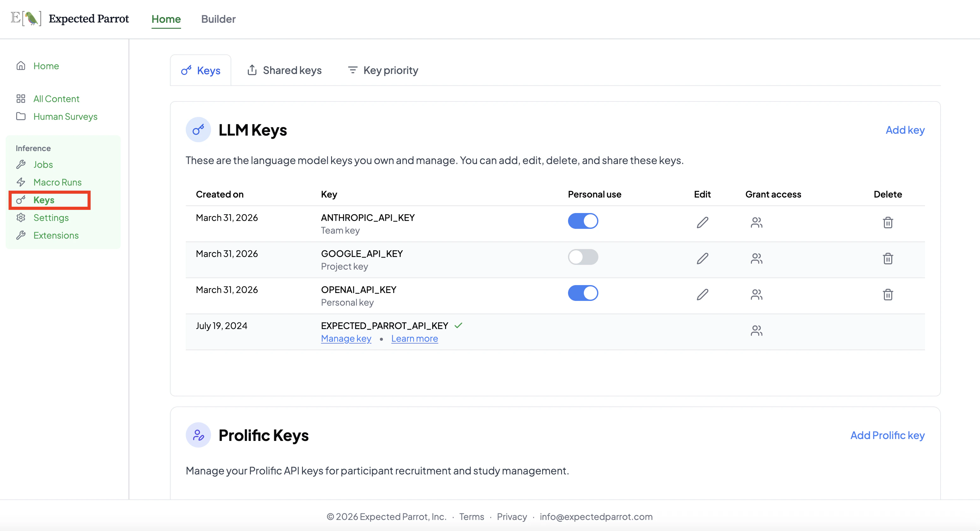Disable personal use for ANTHROPIC_API_KEY
Image resolution: width=980 pixels, height=531 pixels.
tap(583, 221)
